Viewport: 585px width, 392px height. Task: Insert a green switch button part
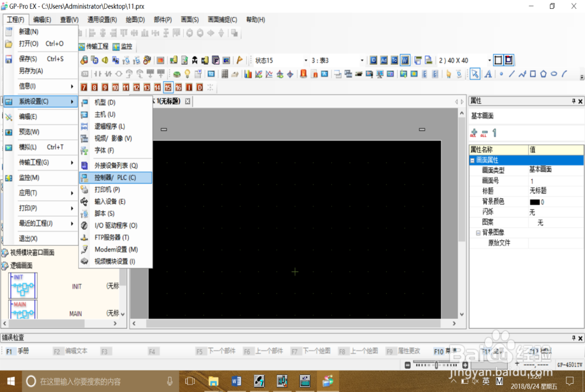coord(177,74)
